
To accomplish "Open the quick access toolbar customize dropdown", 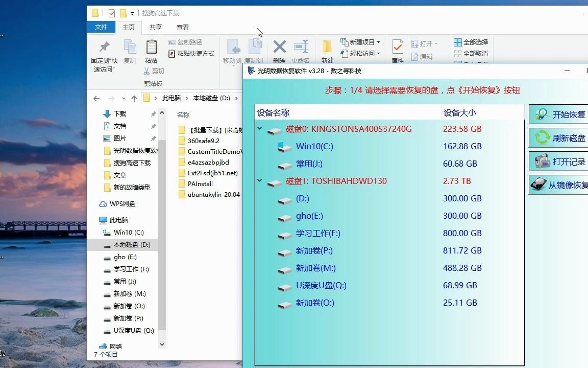I will 132,13.
